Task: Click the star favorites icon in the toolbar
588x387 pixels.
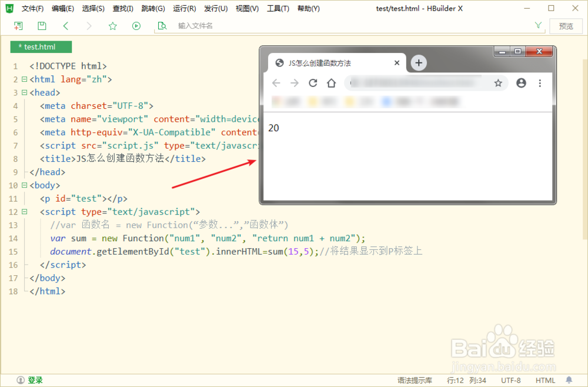Action: (x=112, y=26)
